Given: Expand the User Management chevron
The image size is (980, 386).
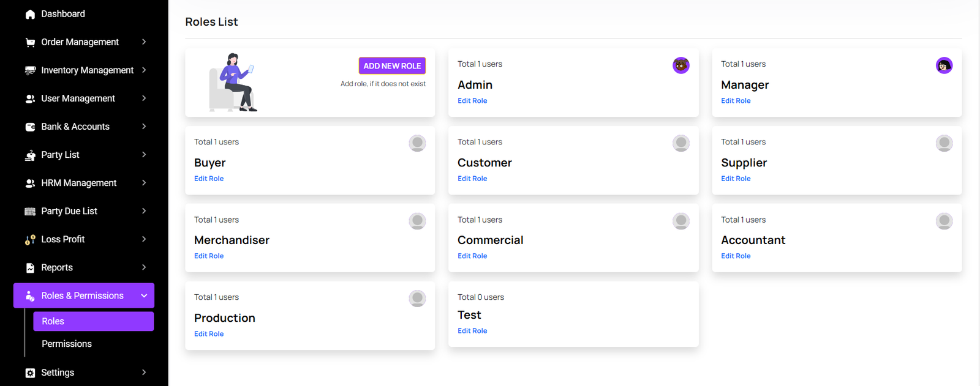Looking at the screenshot, I should coord(144,98).
